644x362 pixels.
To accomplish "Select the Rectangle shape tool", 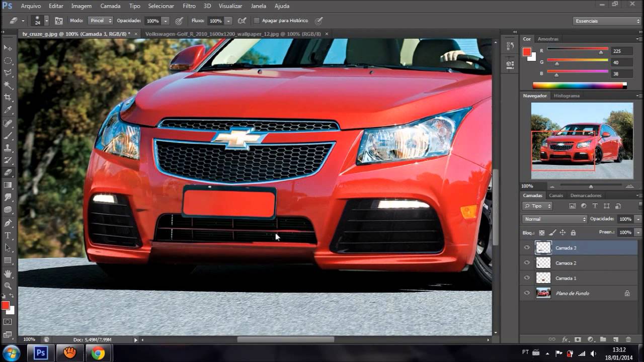I will click(8, 260).
